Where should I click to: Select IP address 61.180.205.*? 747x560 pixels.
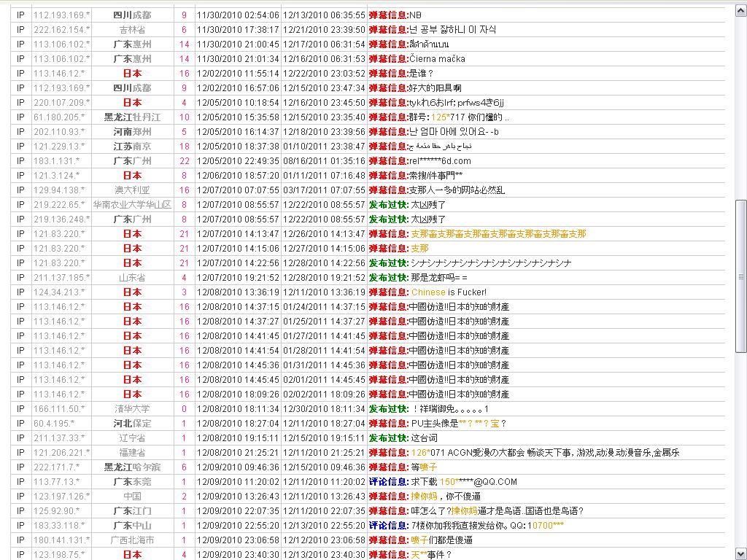click(59, 117)
